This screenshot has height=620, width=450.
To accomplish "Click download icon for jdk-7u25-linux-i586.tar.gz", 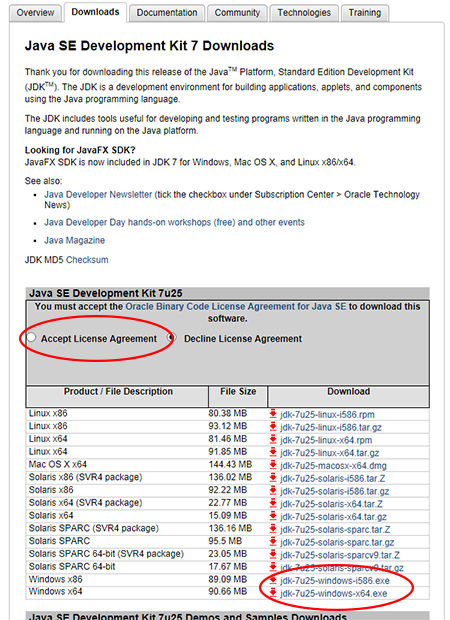I will 273,426.
